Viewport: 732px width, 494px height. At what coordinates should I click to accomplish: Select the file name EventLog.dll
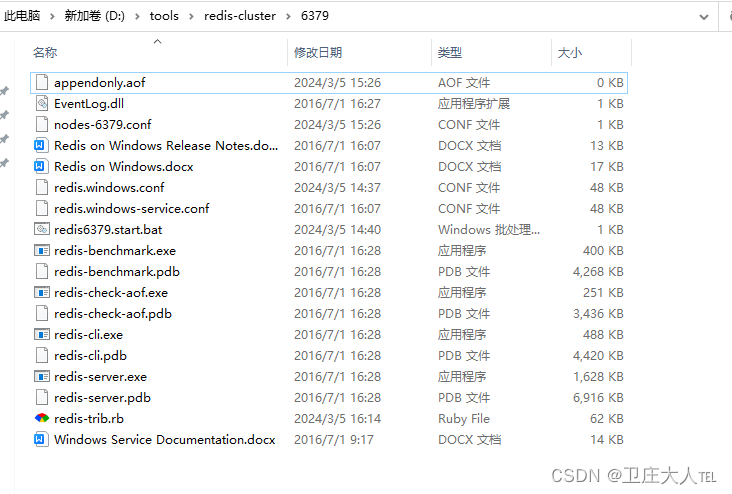[x=89, y=104]
